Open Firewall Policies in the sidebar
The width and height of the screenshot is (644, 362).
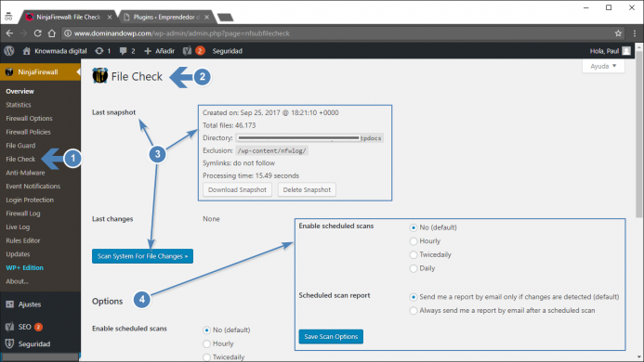(x=28, y=132)
